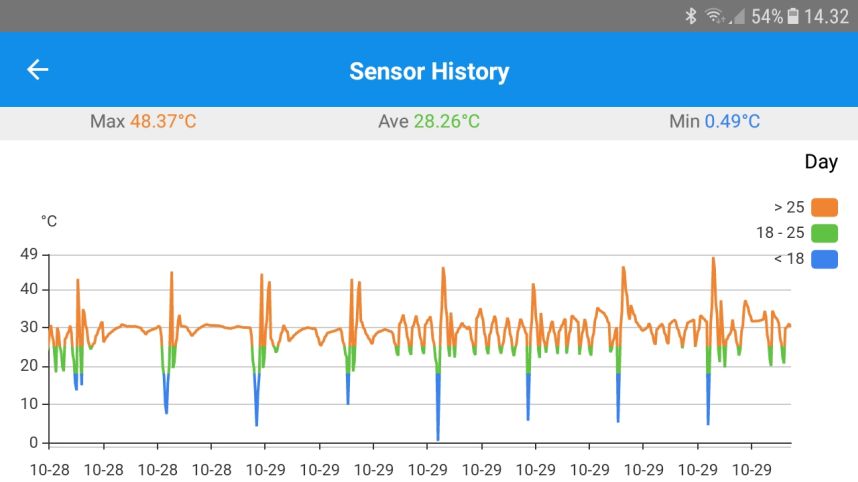Tap the Max 48.37°C reading
858x482 pixels.
click(143, 122)
